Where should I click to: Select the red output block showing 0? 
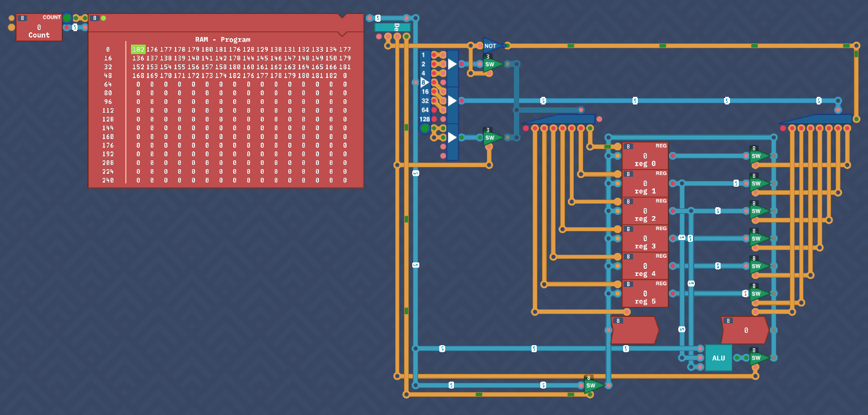[745, 330]
